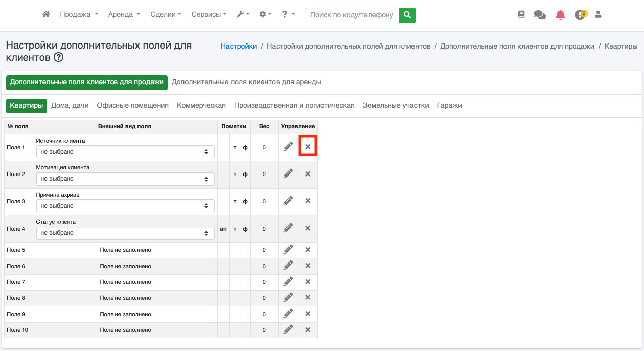This screenshot has width=644, height=351.
Task: Open the book icon in top bar
Action: pyautogui.click(x=521, y=15)
